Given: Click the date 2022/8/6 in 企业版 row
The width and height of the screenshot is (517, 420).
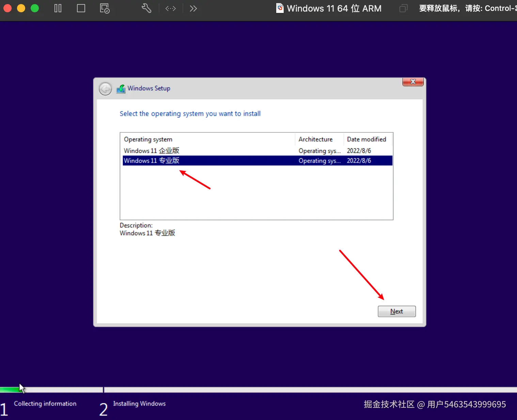Looking at the screenshot, I should click(359, 150).
